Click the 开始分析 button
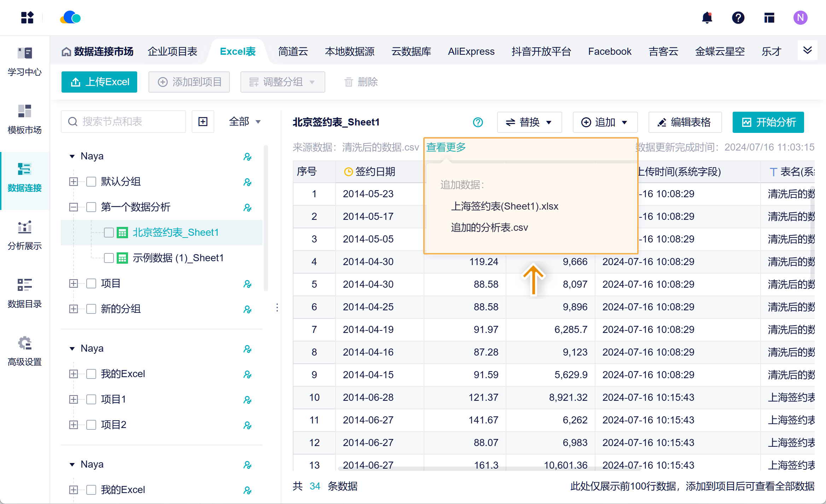Screen dimensions: 826x504 coord(768,122)
